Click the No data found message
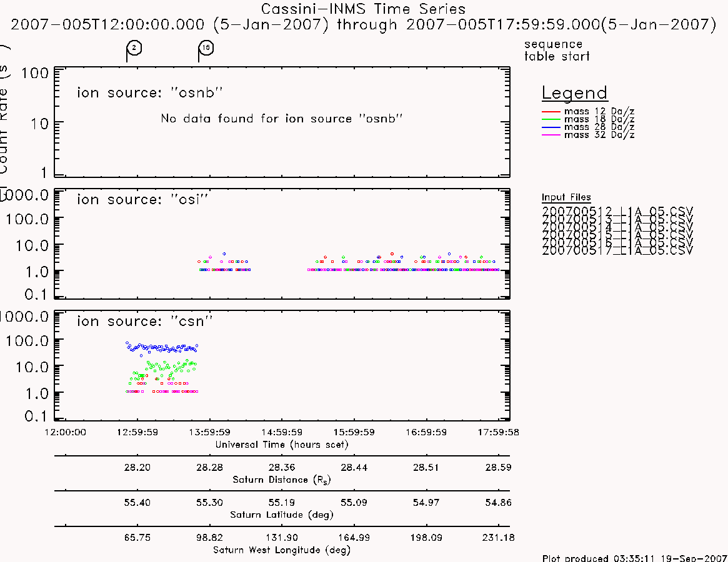This screenshot has height=562, width=728. pyautogui.click(x=281, y=119)
